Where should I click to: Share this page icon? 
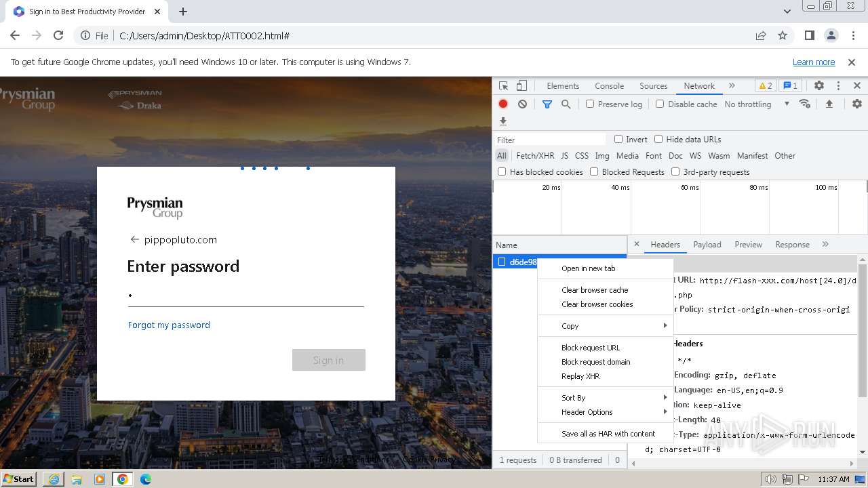[x=761, y=36]
